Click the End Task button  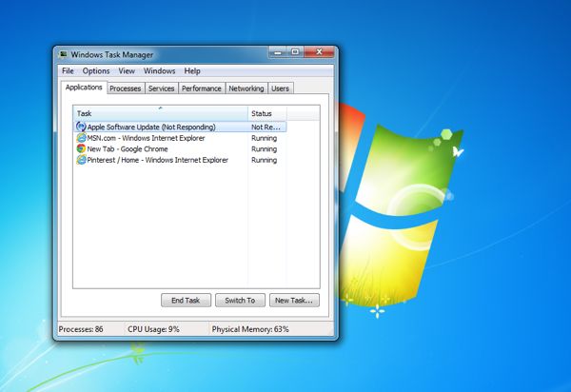tap(186, 301)
